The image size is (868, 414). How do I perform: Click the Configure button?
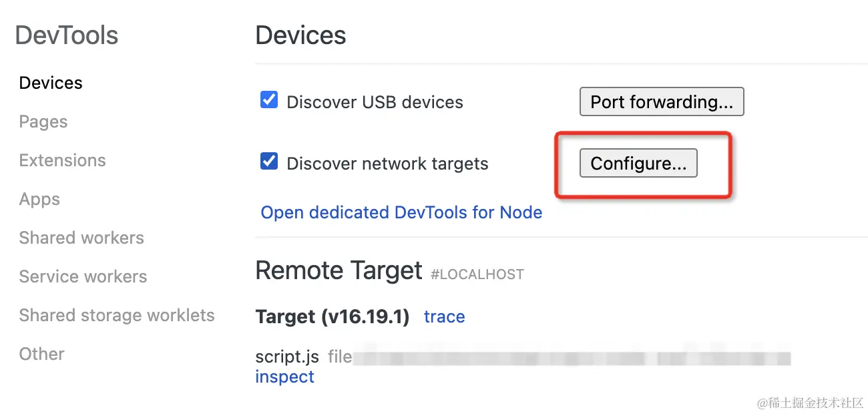(638, 163)
